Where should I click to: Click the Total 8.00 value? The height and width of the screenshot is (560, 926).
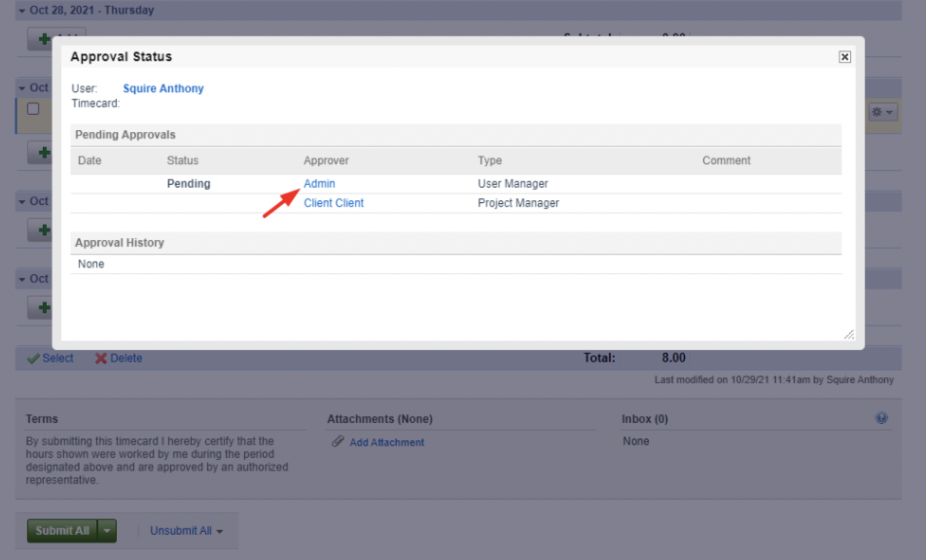[673, 358]
